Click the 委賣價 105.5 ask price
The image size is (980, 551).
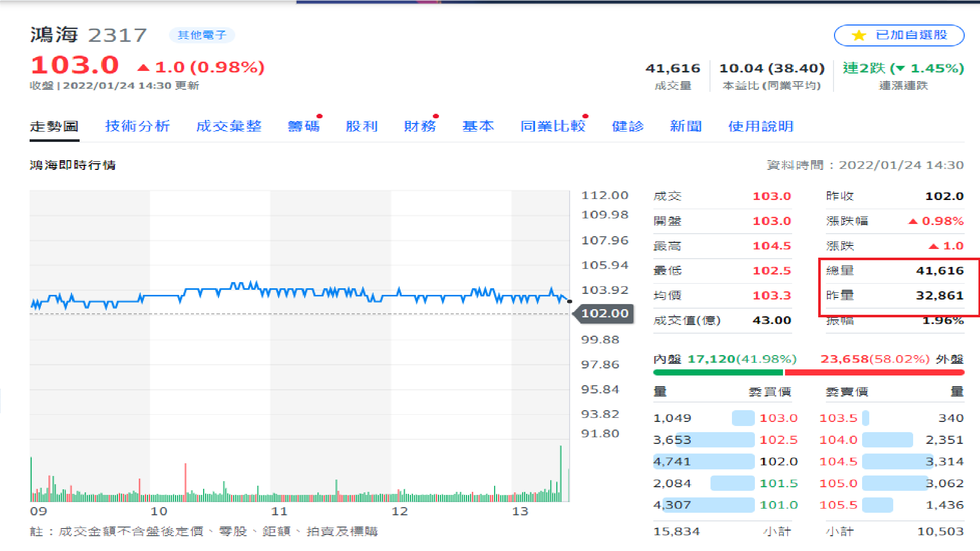click(x=838, y=505)
